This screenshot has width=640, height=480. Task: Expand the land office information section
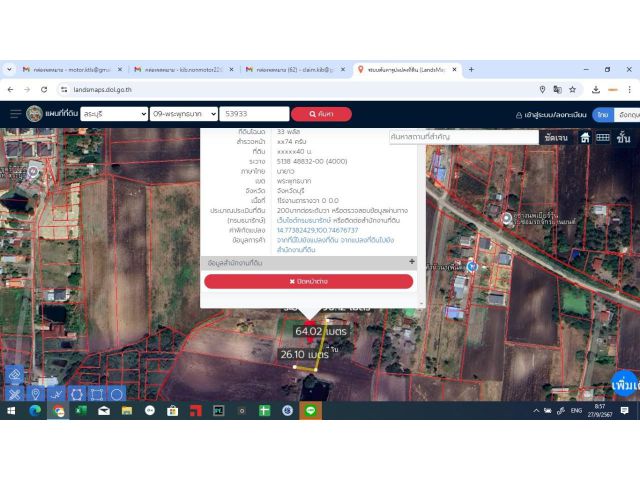[x=411, y=262]
